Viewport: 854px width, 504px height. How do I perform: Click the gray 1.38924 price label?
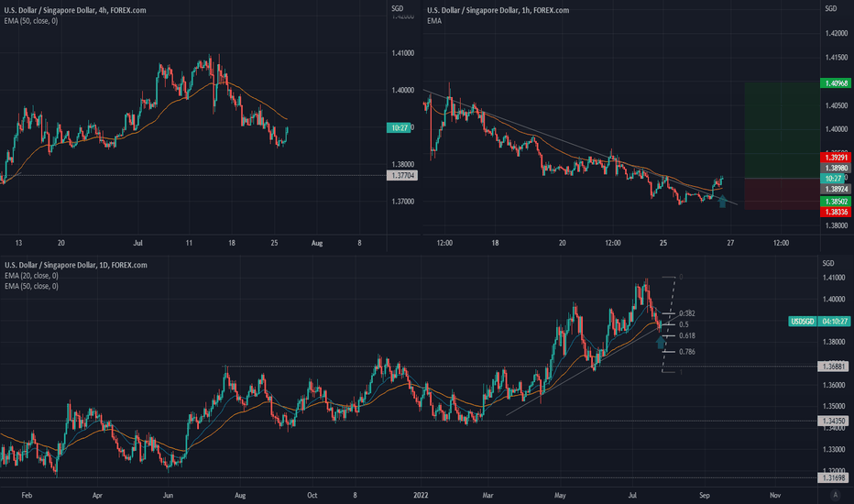[836, 189]
